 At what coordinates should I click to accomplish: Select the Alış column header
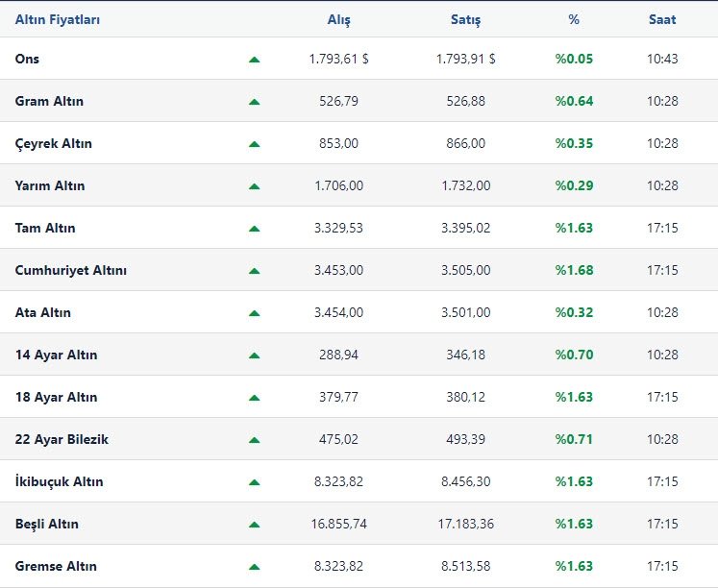pos(339,19)
